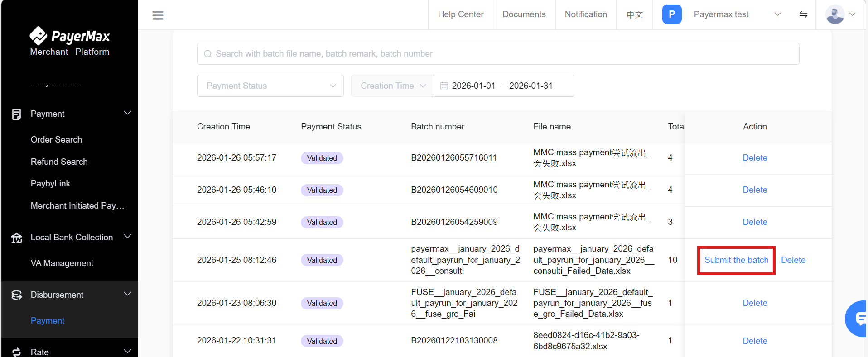Open the Creation Time dropdown

tap(392, 86)
